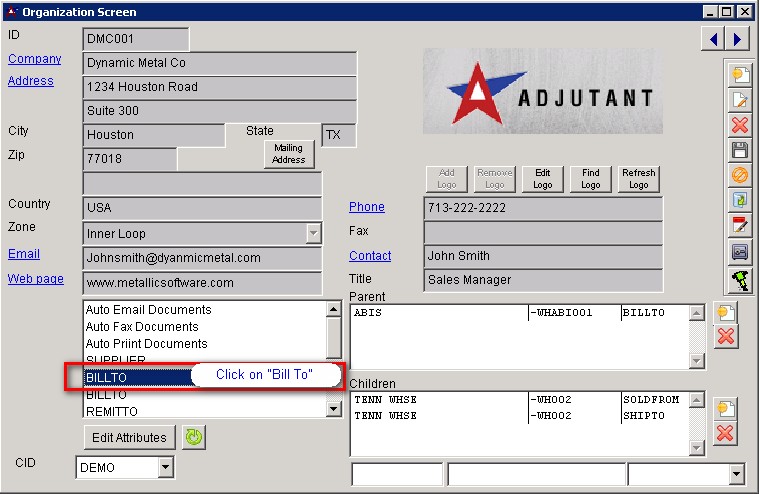Click the edit record pencil icon
Screen dimensions: 759x494
(740, 100)
